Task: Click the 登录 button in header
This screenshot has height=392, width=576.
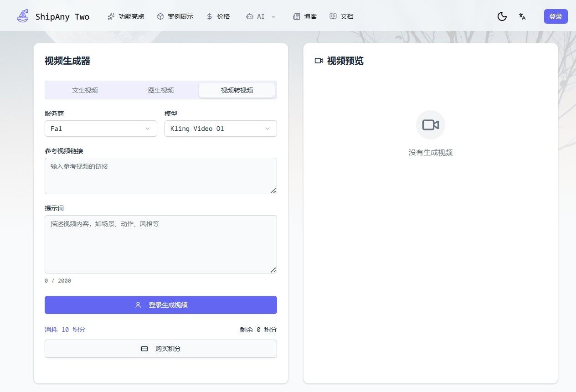Action: click(x=555, y=16)
